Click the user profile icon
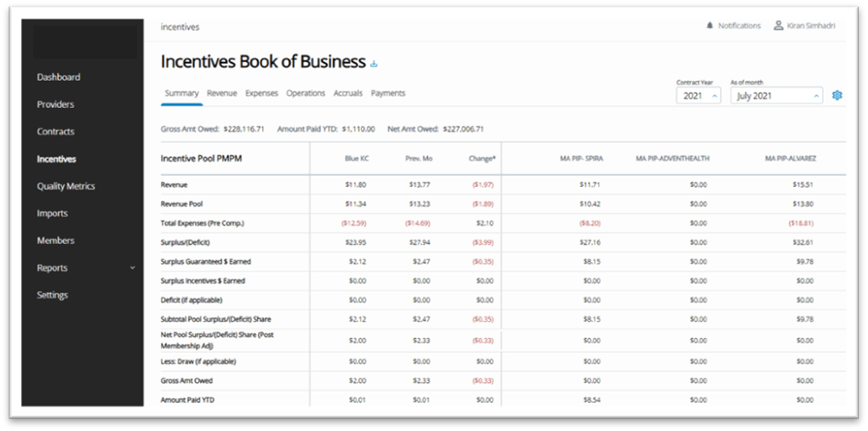The width and height of the screenshot is (868, 431). click(778, 26)
